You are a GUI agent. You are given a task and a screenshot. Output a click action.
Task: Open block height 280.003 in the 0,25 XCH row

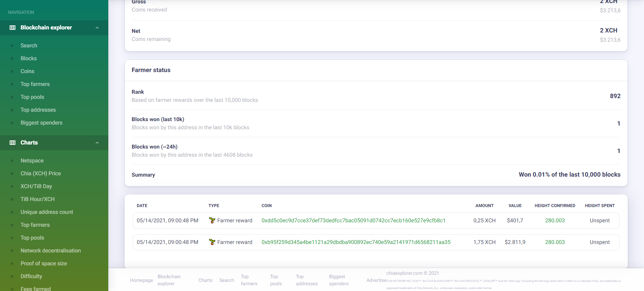point(555,220)
